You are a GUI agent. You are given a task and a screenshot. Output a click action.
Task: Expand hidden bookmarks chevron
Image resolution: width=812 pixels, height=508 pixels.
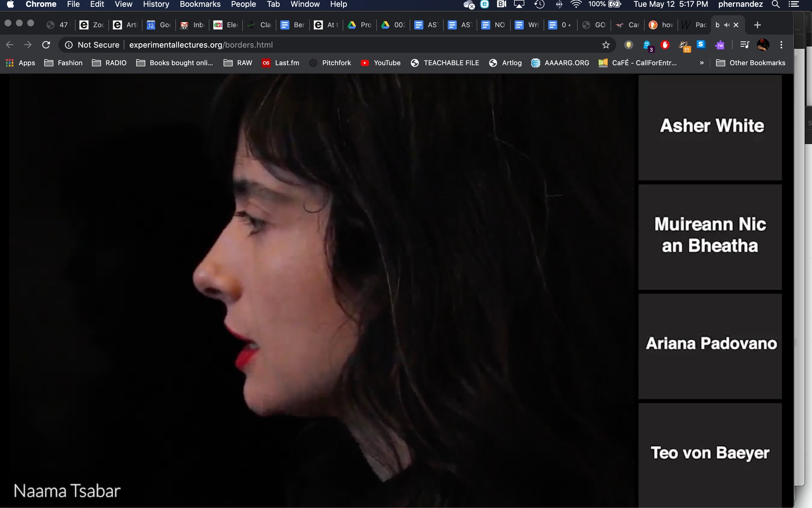tap(701, 63)
